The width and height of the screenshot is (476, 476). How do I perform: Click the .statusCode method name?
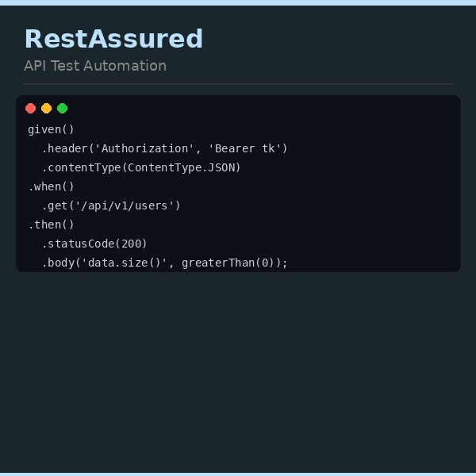(78, 244)
